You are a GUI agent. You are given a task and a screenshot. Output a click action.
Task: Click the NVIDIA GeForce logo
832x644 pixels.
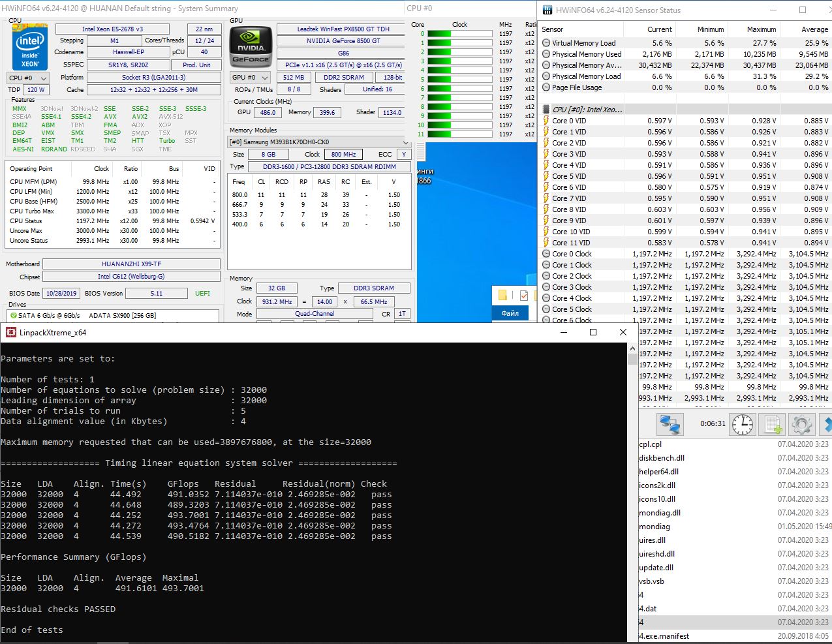(x=251, y=46)
